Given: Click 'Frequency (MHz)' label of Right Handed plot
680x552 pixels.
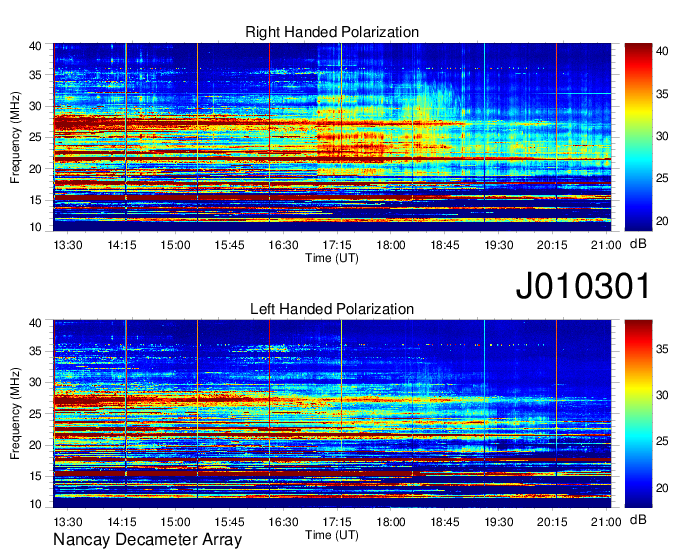Looking at the screenshot, I should [15, 137].
